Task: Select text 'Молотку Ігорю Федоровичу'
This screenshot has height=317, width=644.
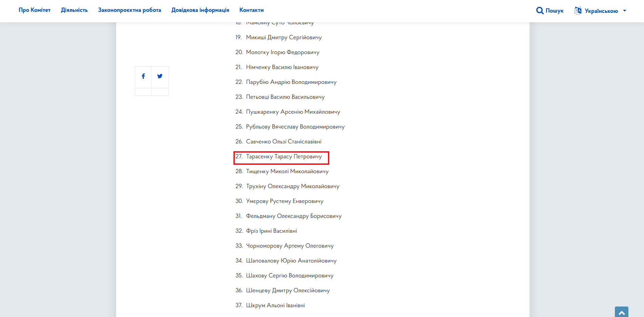Action: coord(283,52)
